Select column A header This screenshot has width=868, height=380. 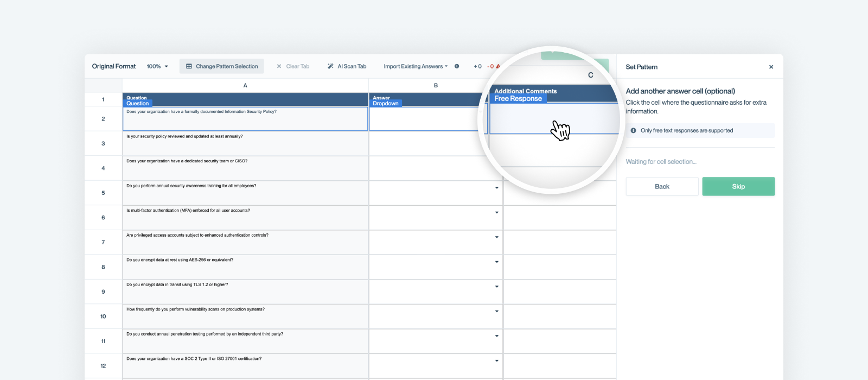coord(245,85)
